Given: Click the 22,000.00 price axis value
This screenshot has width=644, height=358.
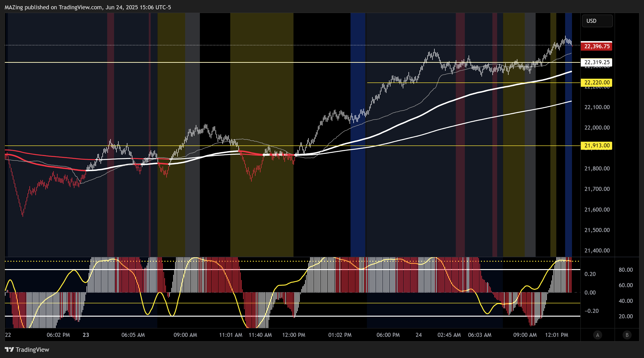Looking at the screenshot, I should point(597,127).
